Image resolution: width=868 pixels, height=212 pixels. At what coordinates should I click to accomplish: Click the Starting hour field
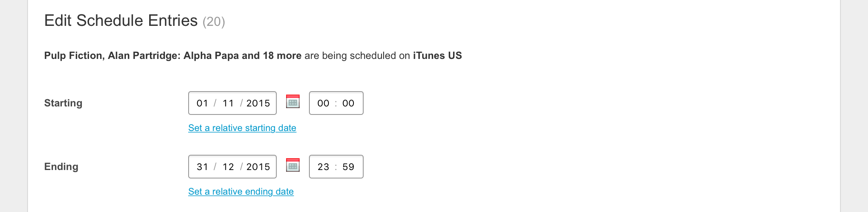[x=323, y=103]
